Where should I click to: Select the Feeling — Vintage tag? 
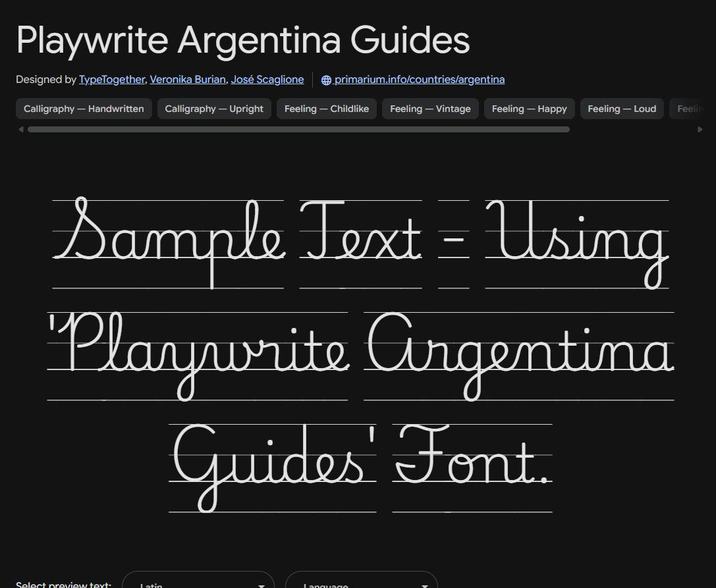(430, 109)
